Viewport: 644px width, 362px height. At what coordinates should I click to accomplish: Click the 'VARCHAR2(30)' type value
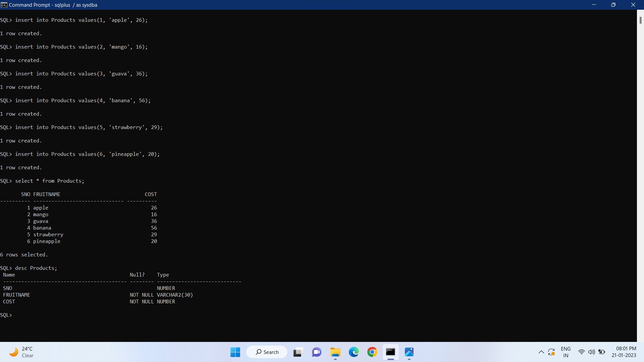[x=175, y=295]
